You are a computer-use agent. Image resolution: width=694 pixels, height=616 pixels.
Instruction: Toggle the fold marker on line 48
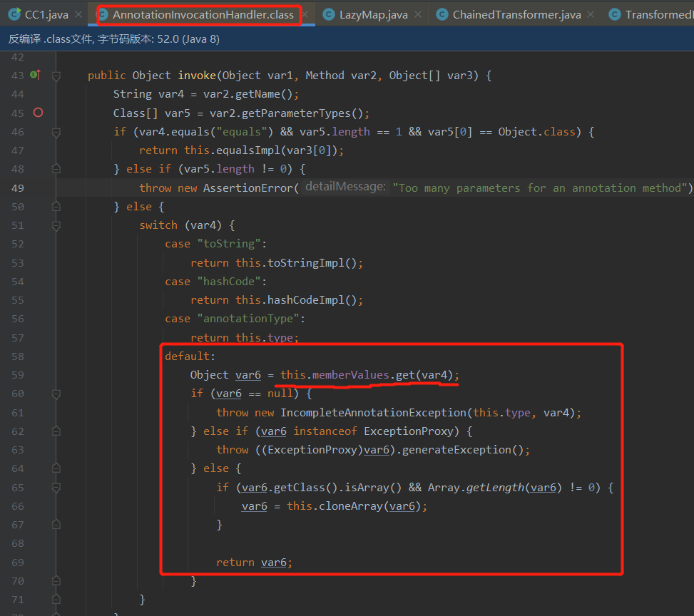tap(56, 168)
